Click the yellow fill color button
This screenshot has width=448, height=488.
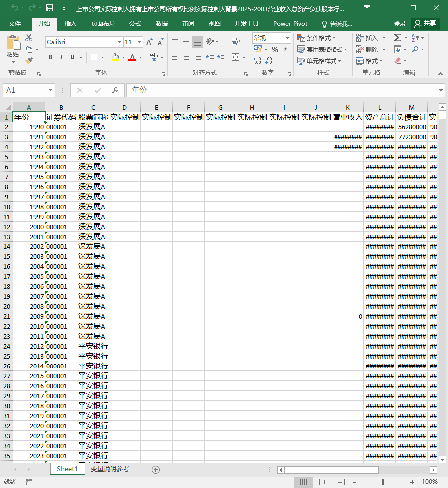[115, 57]
